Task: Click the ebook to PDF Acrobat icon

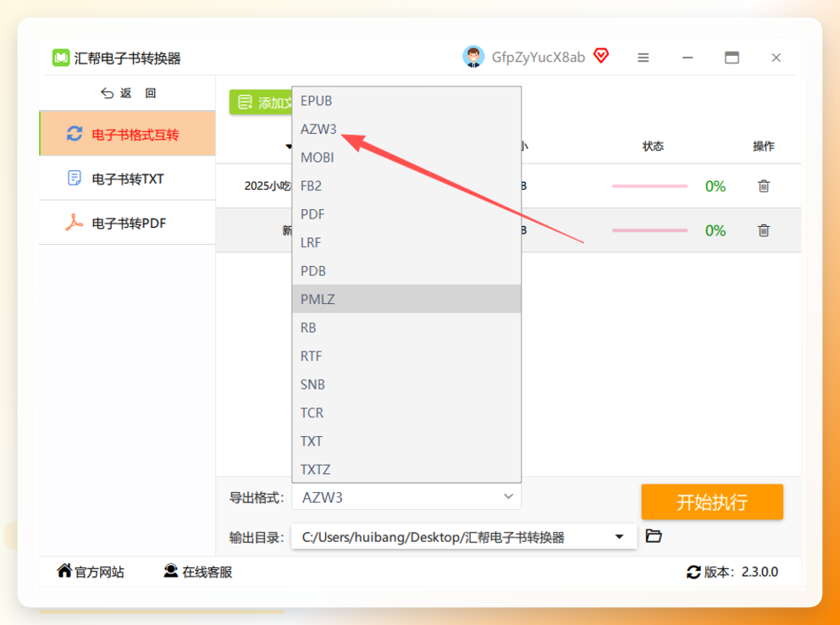Action: click(x=74, y=222)
